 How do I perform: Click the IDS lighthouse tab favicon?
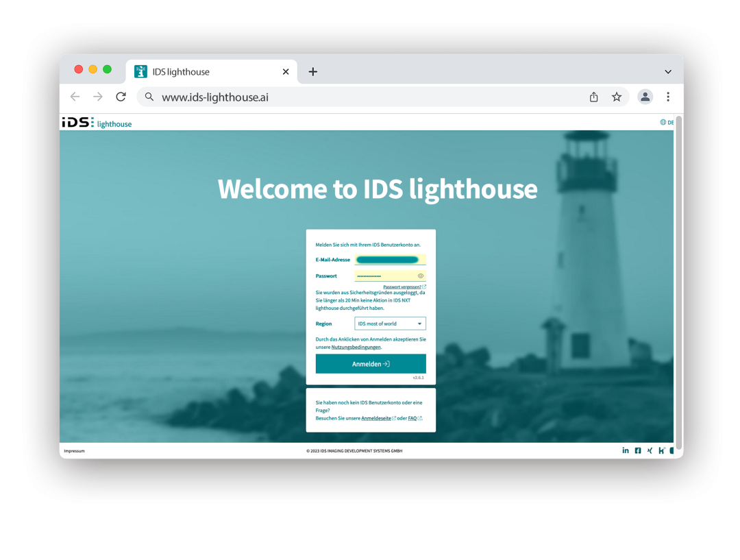click(140, 72)
